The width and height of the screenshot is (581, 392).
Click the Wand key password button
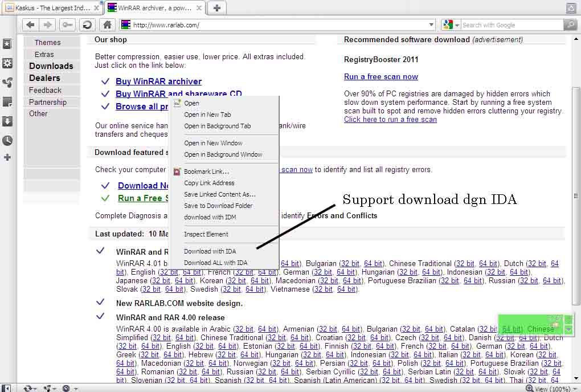click(67, 25)
